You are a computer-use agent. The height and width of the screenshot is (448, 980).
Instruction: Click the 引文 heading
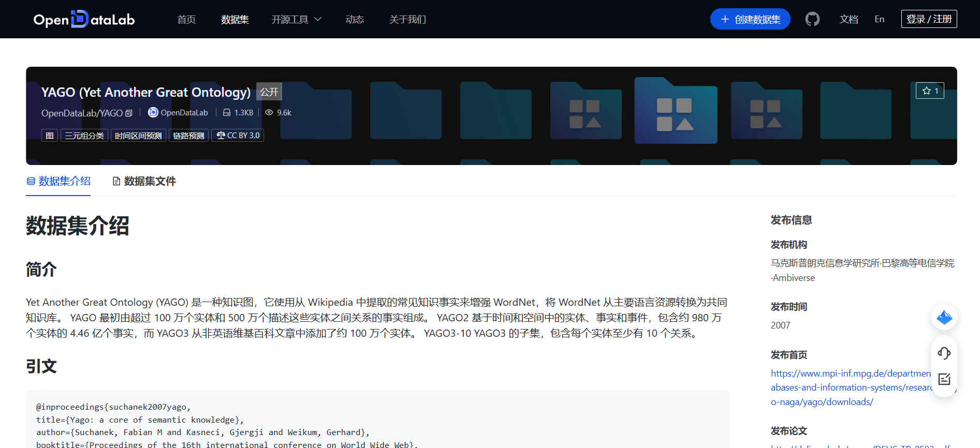(x=41, y=366)
